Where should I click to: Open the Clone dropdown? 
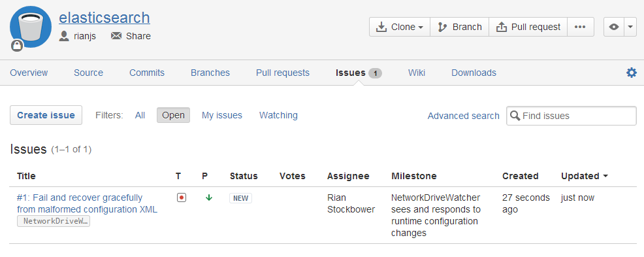(400, 27)
